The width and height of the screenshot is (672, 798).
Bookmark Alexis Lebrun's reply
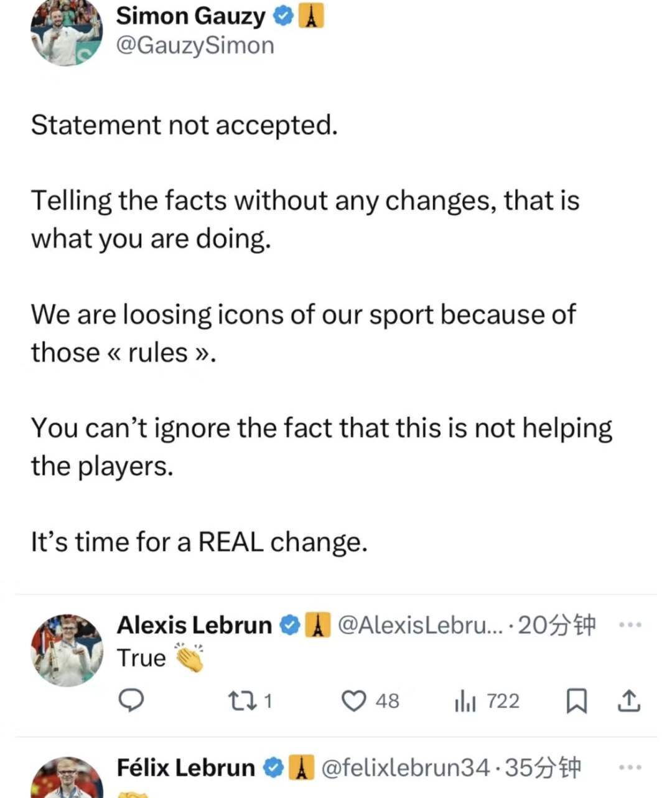click(x=576, y=701)
